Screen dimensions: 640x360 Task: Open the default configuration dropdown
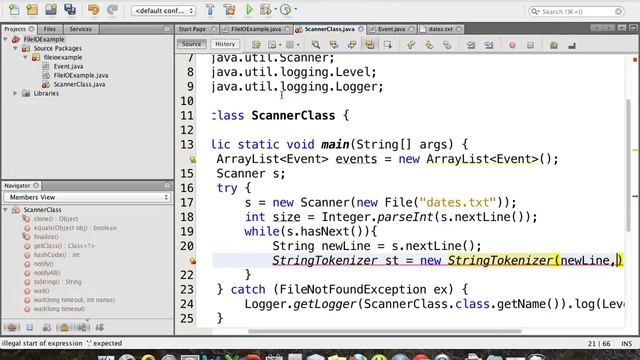coord(163,11)
